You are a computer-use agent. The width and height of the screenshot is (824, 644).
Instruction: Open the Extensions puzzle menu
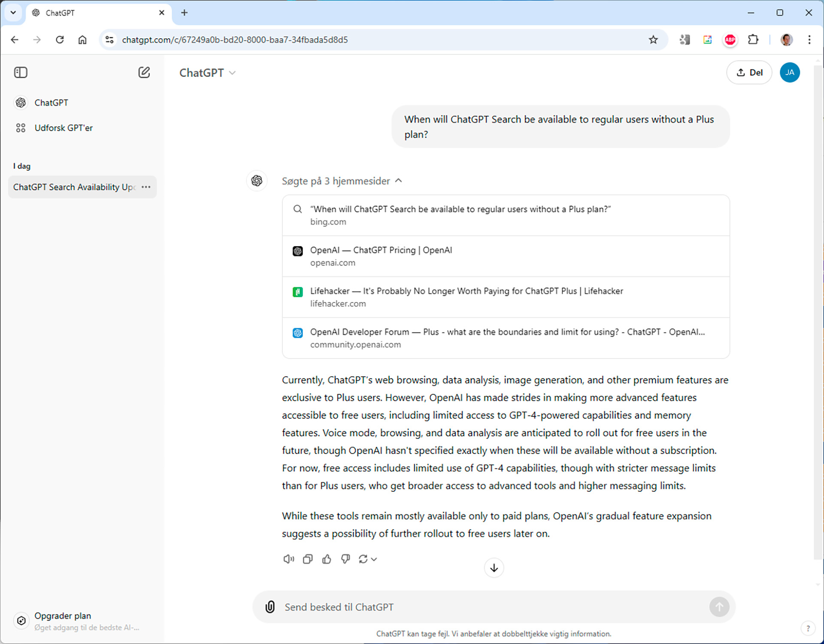(x=753, y=39)
